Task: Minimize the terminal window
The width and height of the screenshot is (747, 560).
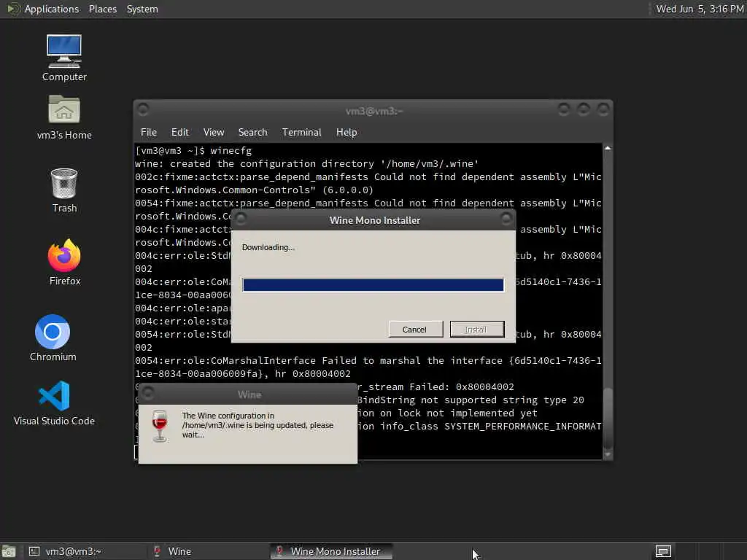Action: (x=564, y=109)
